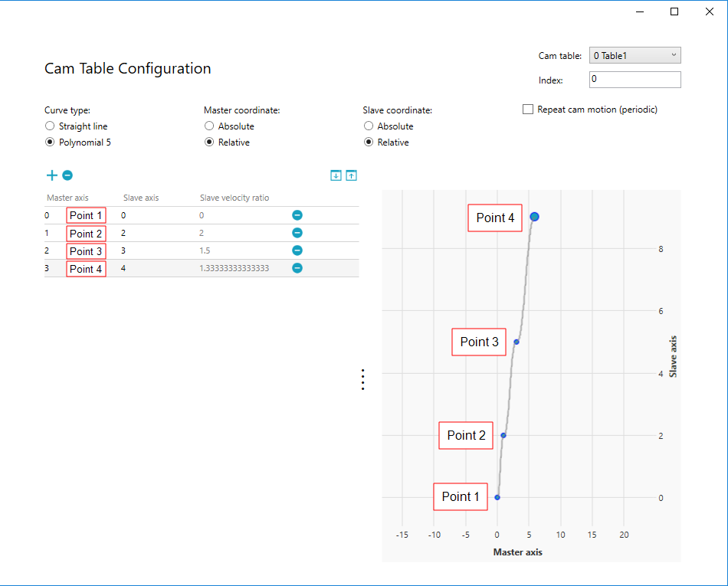
Task: Select Straight line curve type
Action: (50, 126)
